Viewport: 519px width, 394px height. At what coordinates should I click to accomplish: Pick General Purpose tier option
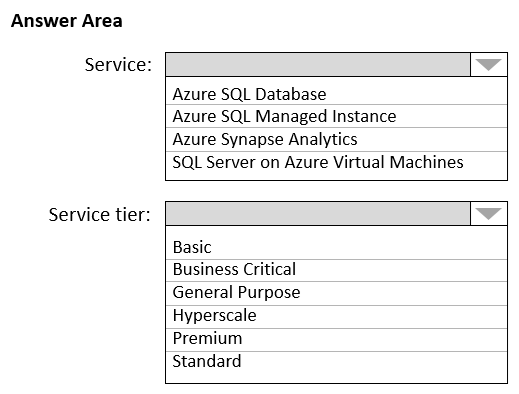pos(336,292)
